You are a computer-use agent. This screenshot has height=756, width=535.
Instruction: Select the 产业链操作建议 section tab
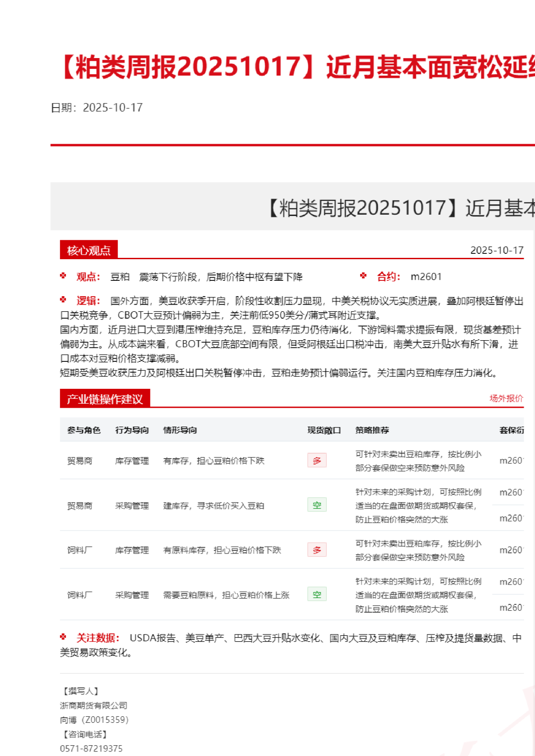point(104,399)
